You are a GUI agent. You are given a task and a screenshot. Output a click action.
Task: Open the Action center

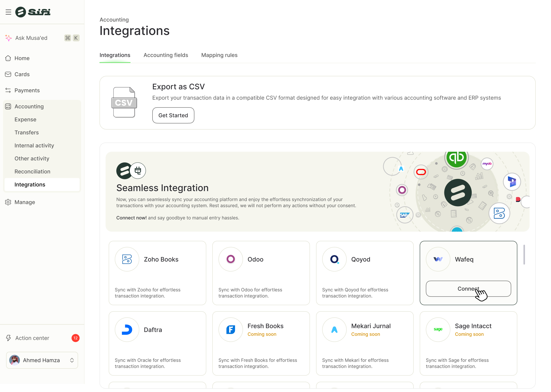click(x=42, y=338)
